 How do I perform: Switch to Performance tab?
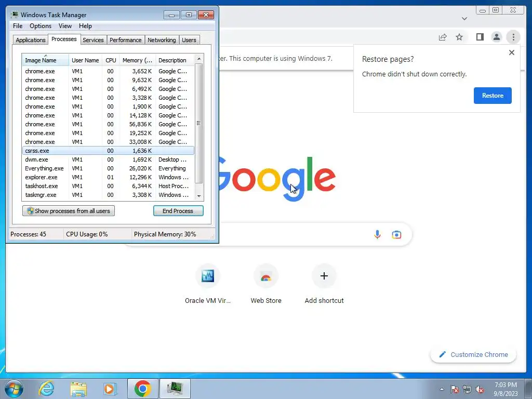126,40
